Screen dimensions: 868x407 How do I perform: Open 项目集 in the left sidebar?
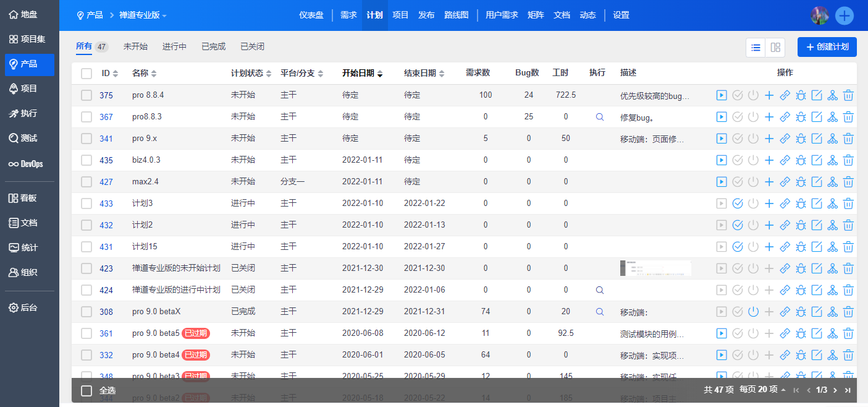29,39
